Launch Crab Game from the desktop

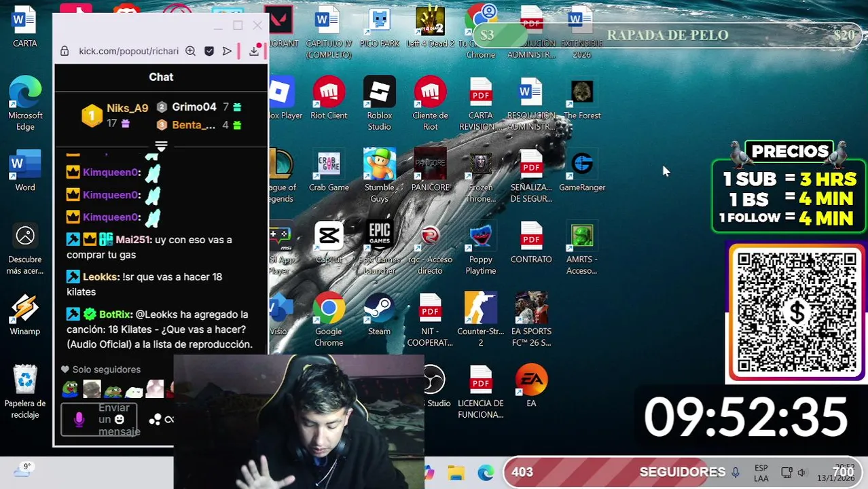pos(329,170)
